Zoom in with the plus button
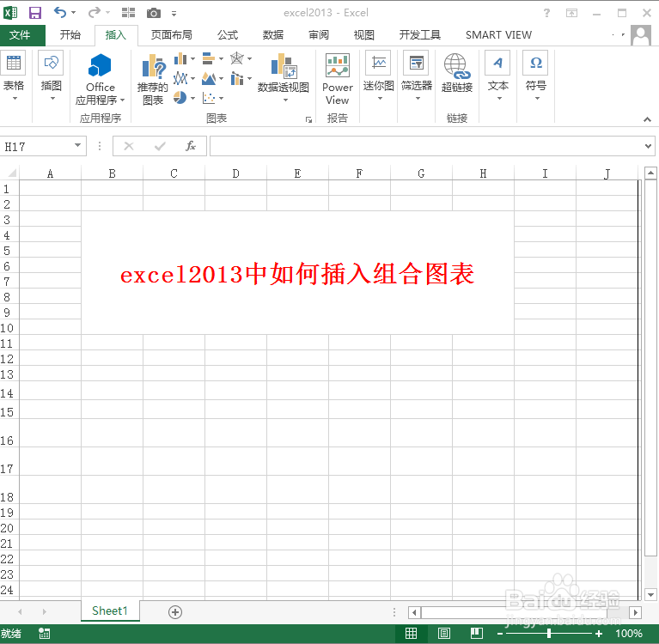This screenshot has width=659, height=644. pos(599,634)
